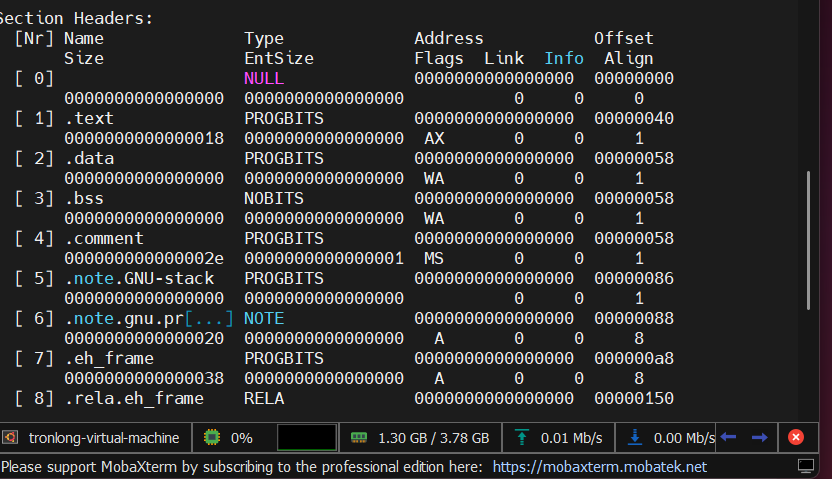Click offset value 000000a8

(634, 359)
